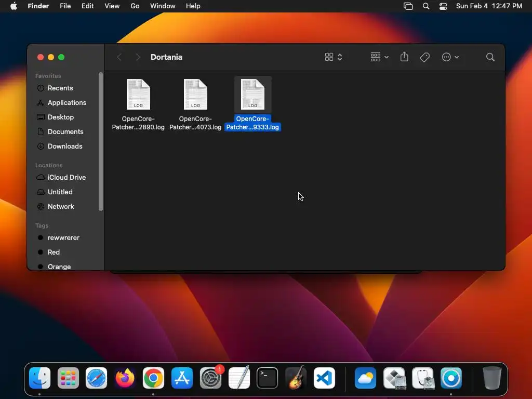Launch Visual Studio Code from the Dock
Screen dimensions: 532x399
[324, 378]
